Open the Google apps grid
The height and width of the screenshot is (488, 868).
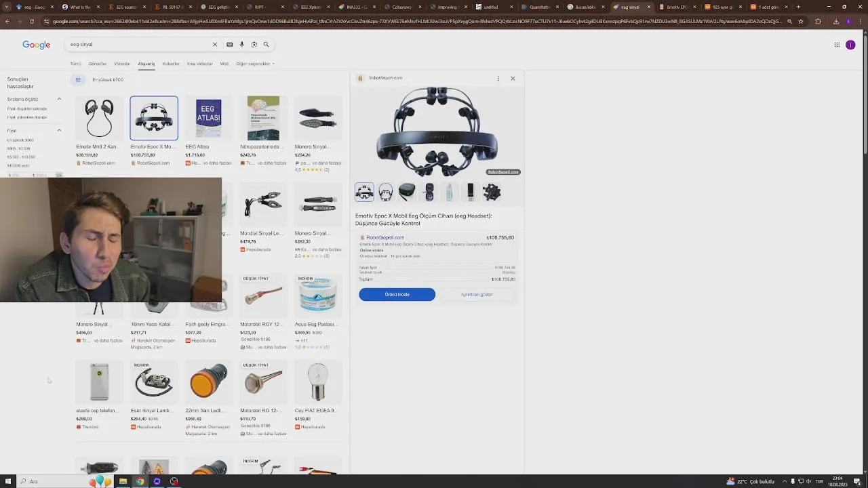coord(837,45)
